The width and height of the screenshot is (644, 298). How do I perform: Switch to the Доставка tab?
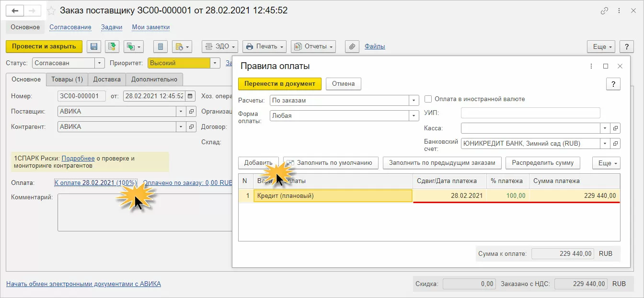[x=107, y=80]
